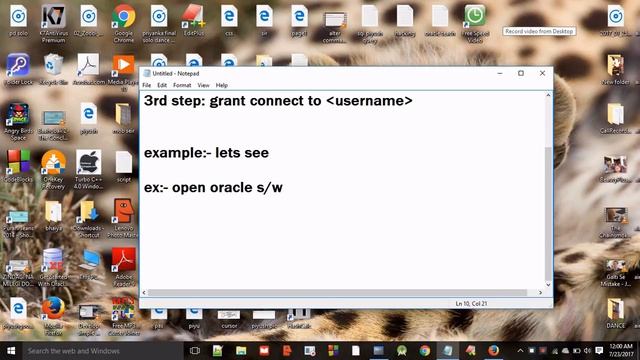The image size is (640, 360).
Task: Click the horizontal scroll right arrow
Action: (x=540, y=293)
